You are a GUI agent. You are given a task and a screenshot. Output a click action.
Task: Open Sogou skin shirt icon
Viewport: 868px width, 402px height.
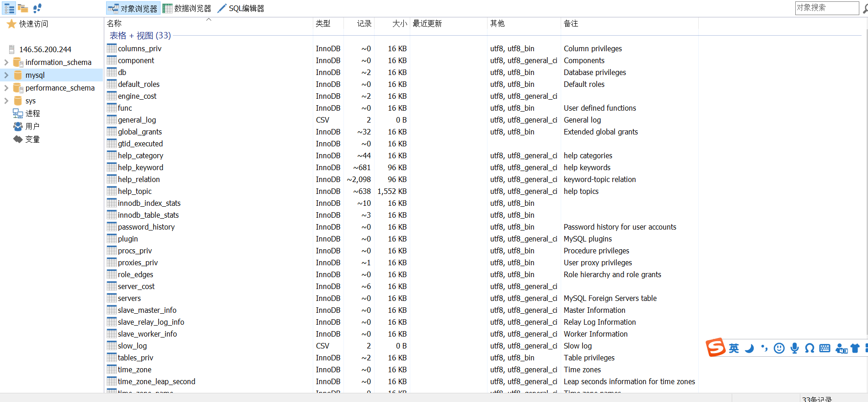(x=855, y=348)
